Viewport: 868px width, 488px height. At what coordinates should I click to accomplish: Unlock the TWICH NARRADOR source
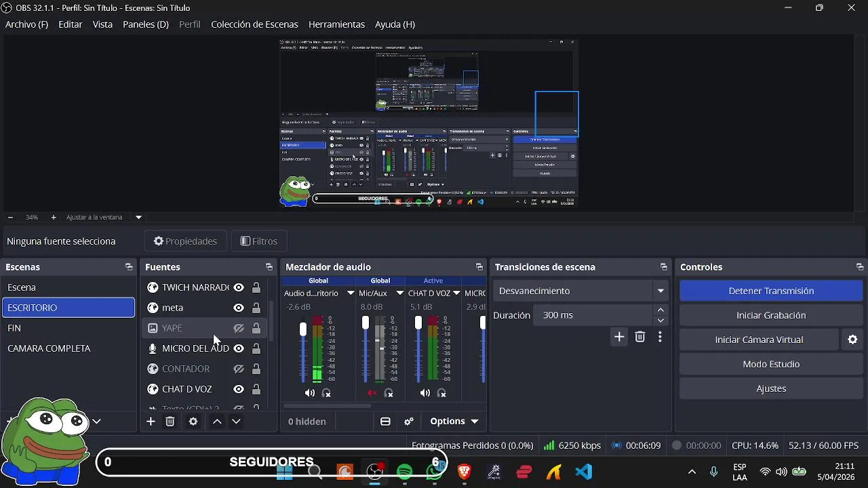[x=256, y=287]
